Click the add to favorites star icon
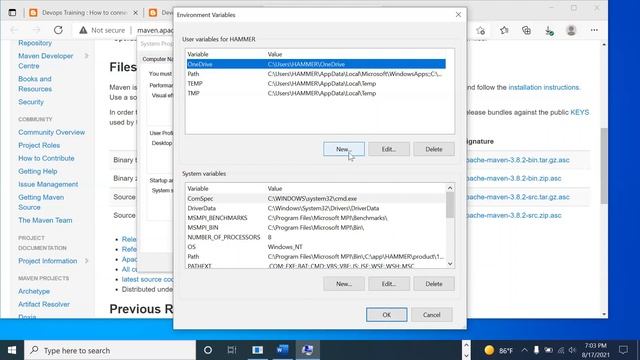Viewport: 640px width, 360px height. 480,30
